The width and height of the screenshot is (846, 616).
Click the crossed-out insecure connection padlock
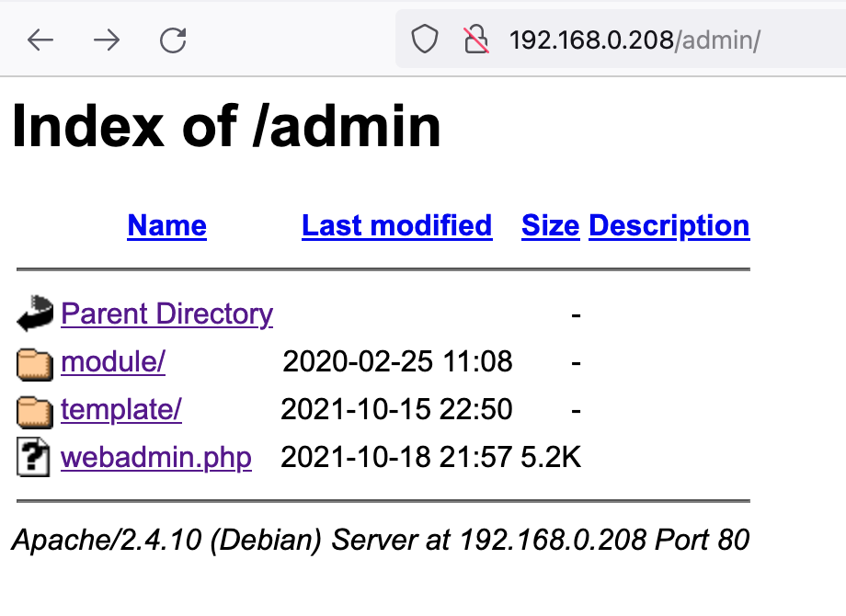475,40
